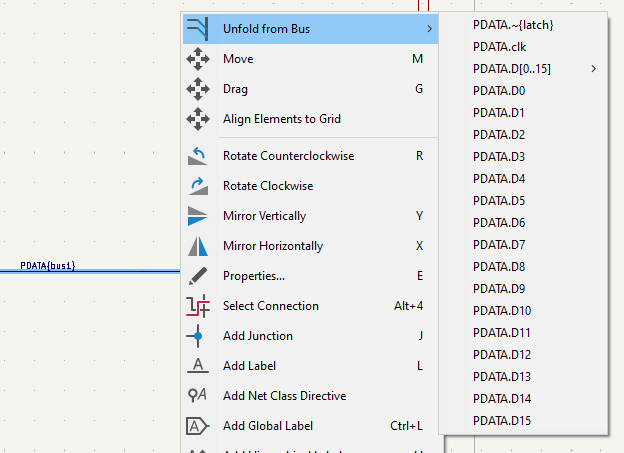Unfold PDATA.D15 from the bus
624x453 pixels.
click(x=501, y=421)
